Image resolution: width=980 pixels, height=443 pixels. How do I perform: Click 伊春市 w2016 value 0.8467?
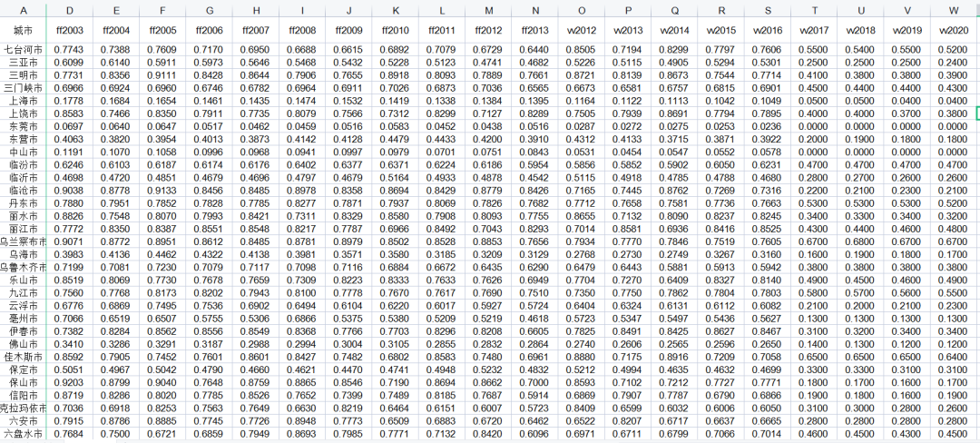(x=768, y=331)
